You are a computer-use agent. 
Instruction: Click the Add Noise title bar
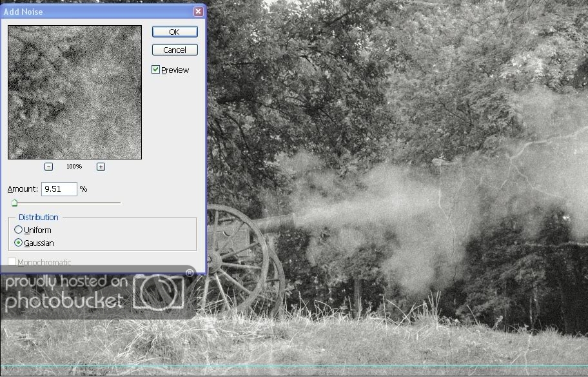click(97, 12)
